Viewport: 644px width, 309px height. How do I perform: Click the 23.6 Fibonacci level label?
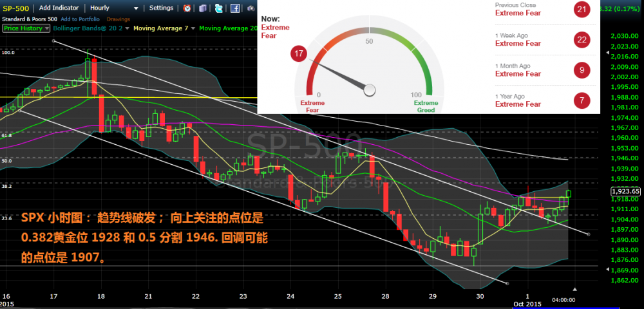click(x=6, y=219)
